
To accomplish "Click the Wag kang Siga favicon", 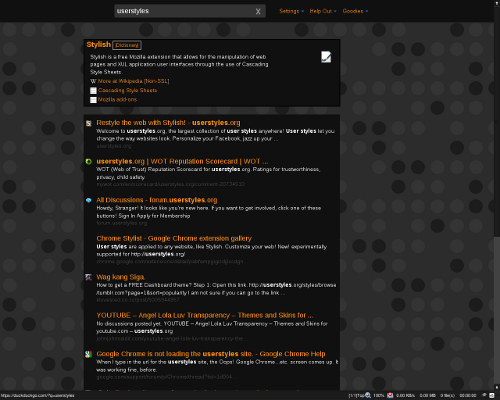I will click(x=89, y=277).
